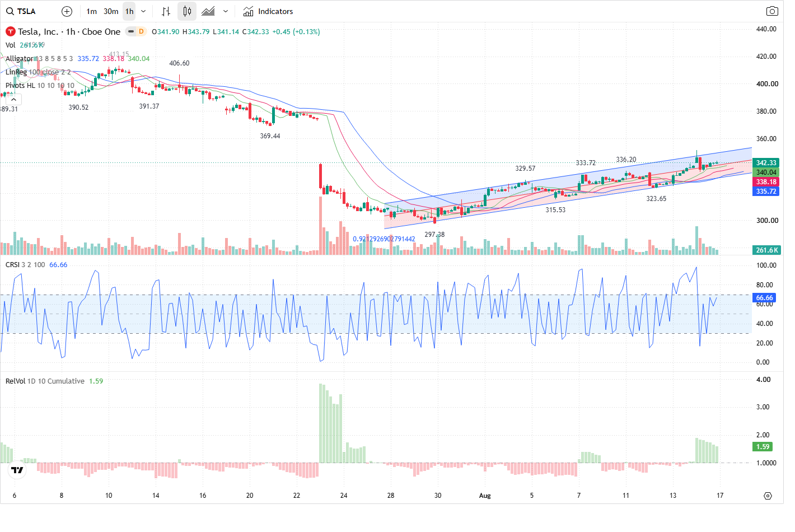This screenshot has width=795, height=532.
Task: Open the TSLA symbol search
Action: [x=21, y=11]
